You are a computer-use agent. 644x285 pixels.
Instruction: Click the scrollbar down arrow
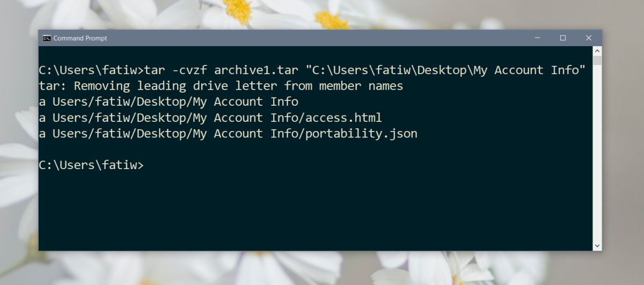coord(597,246)
